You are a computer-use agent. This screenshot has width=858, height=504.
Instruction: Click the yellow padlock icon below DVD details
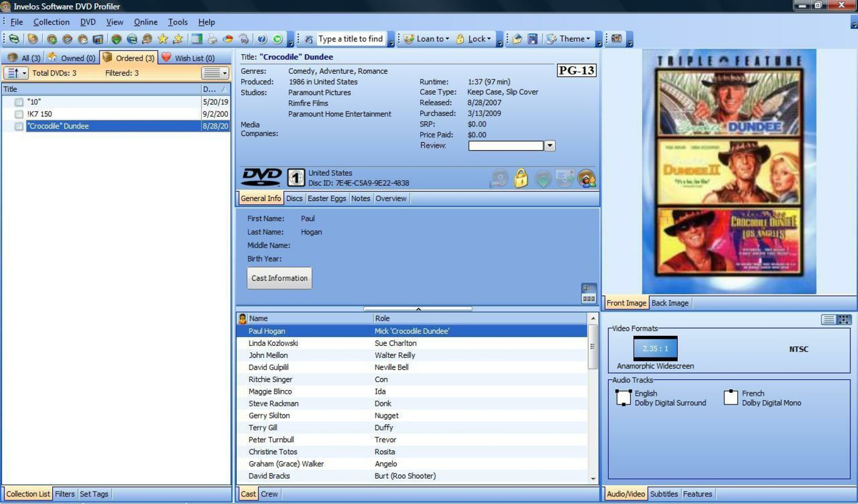click(520, 178)
